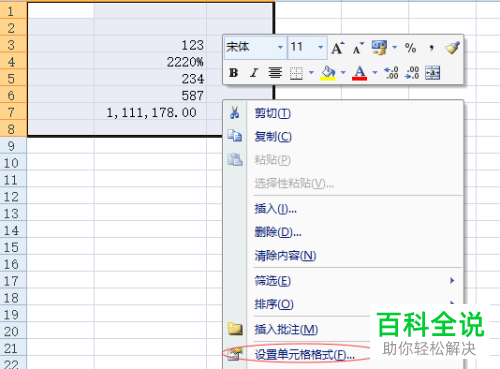Decrease font size with small A icon

click(358, 48)
